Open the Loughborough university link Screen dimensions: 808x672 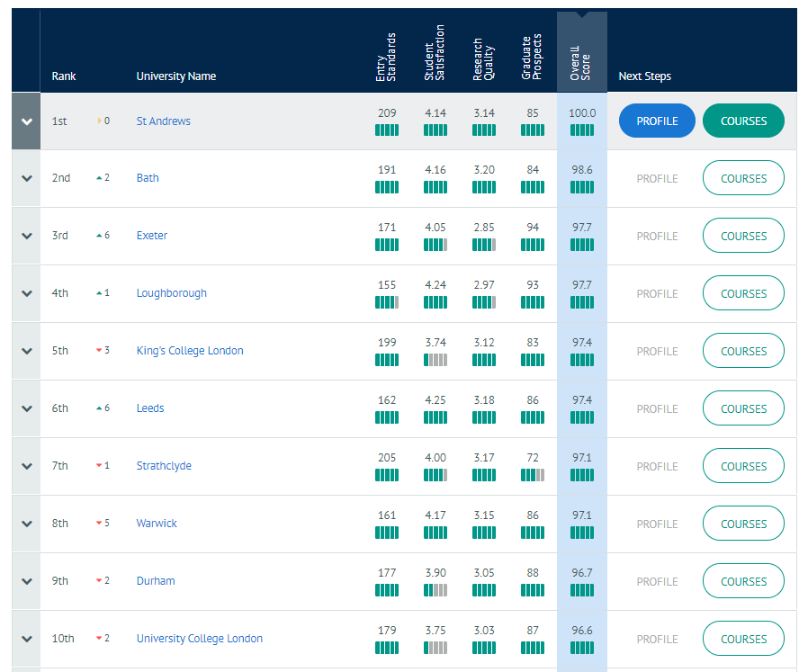(x=172, y=293)
